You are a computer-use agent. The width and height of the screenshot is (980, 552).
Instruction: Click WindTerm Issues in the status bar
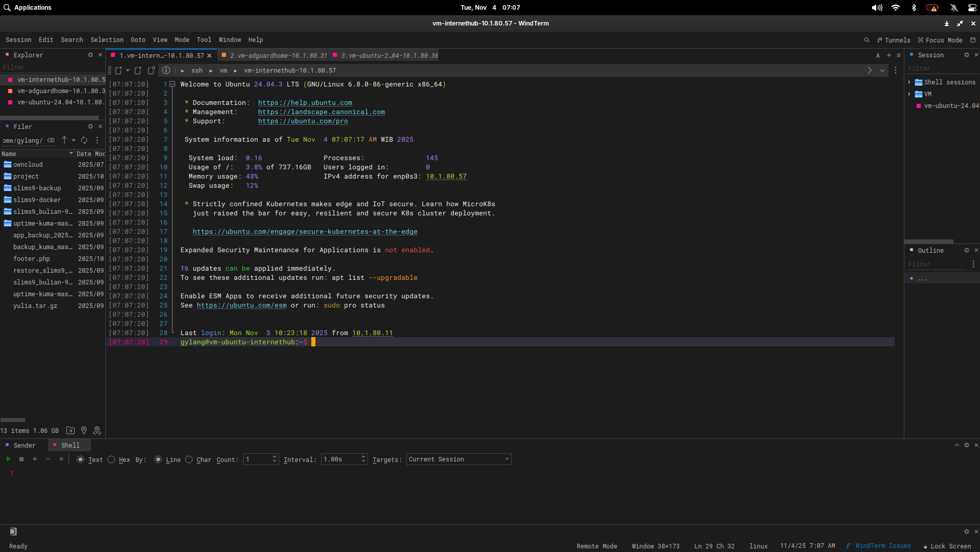tap(882, 546)
